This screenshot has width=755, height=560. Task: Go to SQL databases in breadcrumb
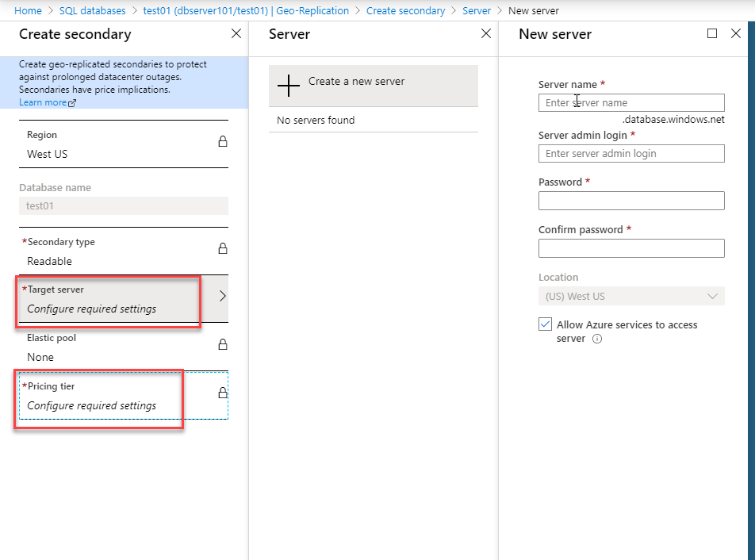93,10
